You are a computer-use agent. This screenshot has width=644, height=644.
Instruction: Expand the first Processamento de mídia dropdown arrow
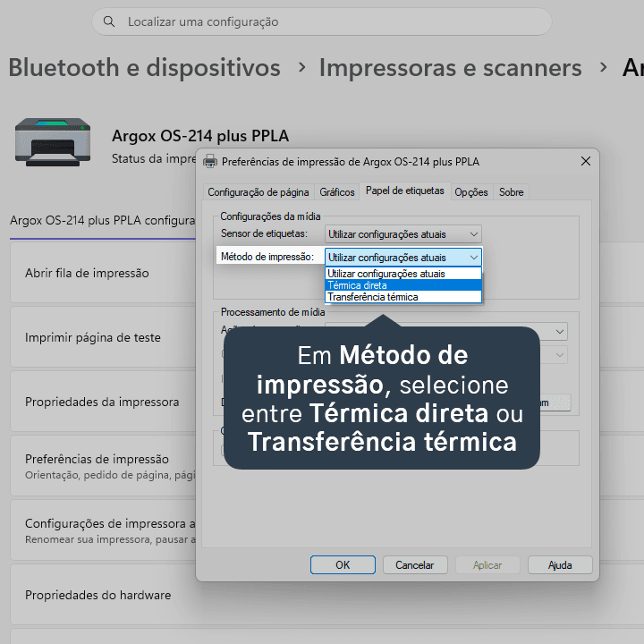click(x=559, y=332)
